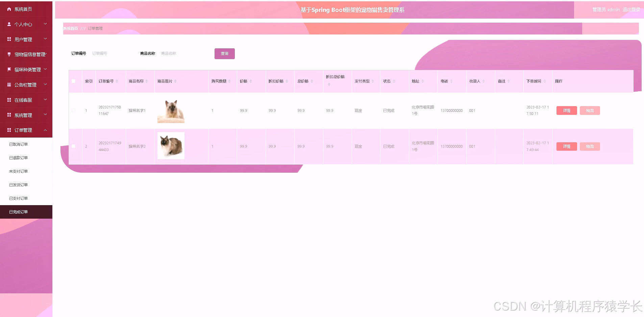Screen dimensions: 644x317
Task: Click the 退出登录 logout link
Action: (x=631, y=9)
